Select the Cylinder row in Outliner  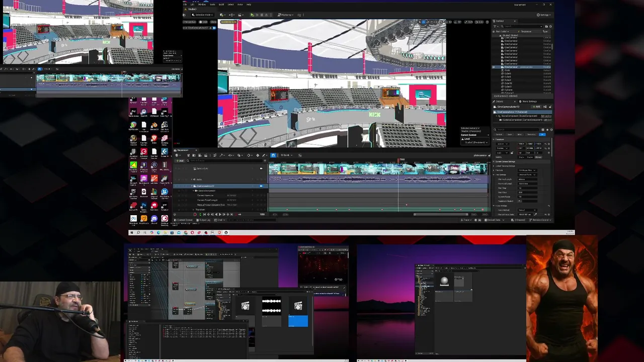click(522, 90)
